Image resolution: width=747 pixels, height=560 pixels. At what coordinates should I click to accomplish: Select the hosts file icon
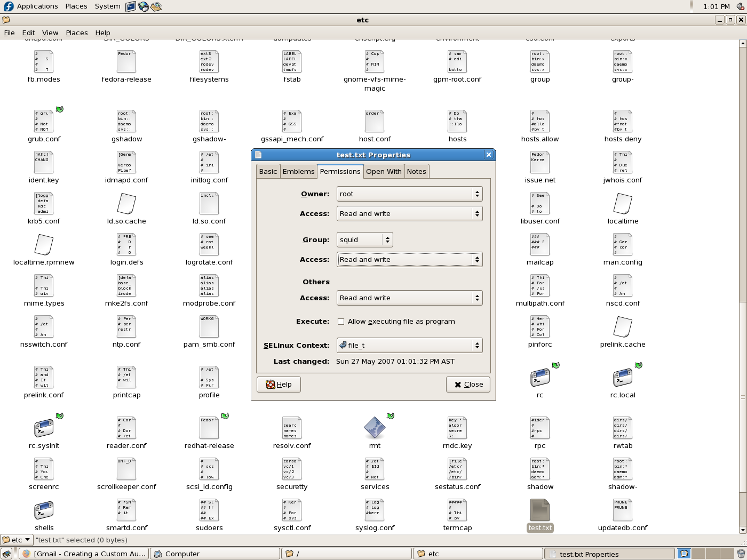[457, 122]
